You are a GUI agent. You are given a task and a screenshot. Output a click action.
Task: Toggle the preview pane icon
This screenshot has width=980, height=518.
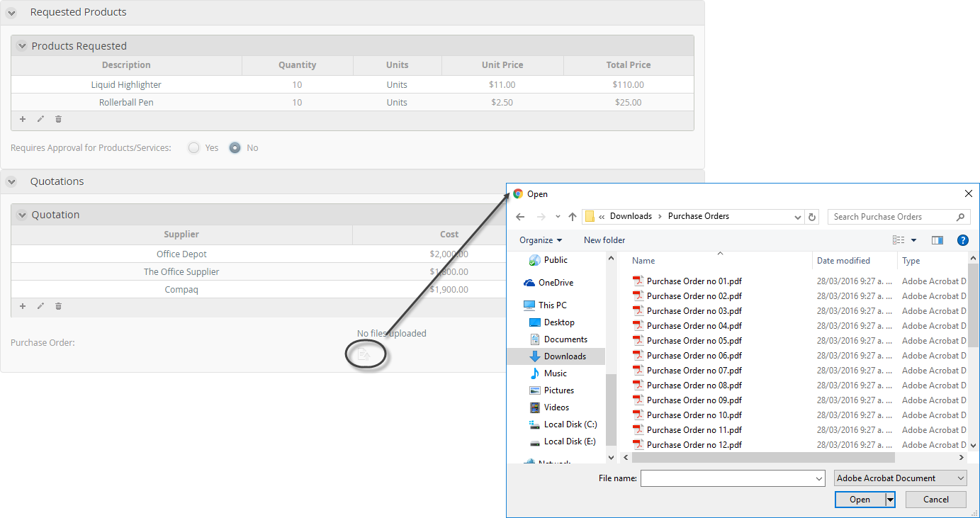(x=937, y=240)
